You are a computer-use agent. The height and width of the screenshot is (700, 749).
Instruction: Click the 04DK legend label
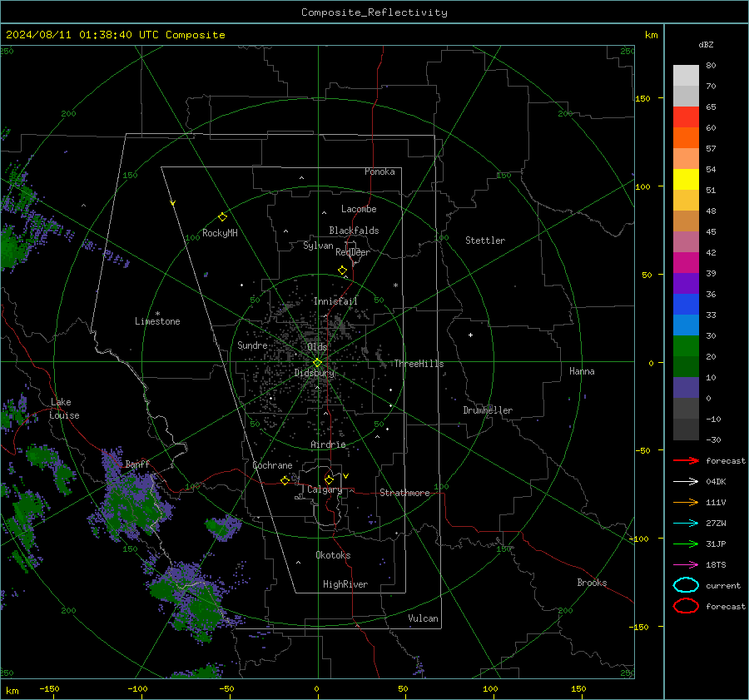pyautogui.click(x=716, y=482)
